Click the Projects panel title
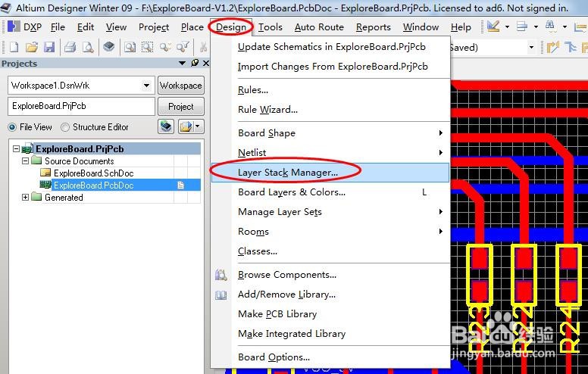 click(x=19, y=64)
